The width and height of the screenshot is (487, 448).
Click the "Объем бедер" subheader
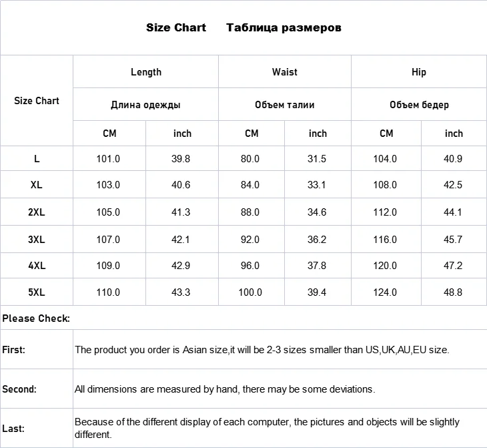419,105
